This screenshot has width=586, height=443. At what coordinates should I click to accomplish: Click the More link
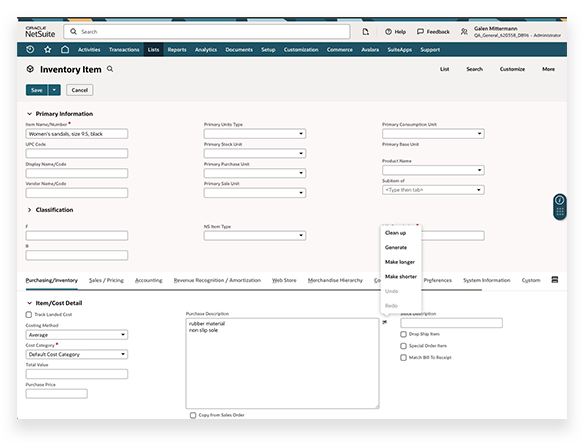[x=548, y=69]
